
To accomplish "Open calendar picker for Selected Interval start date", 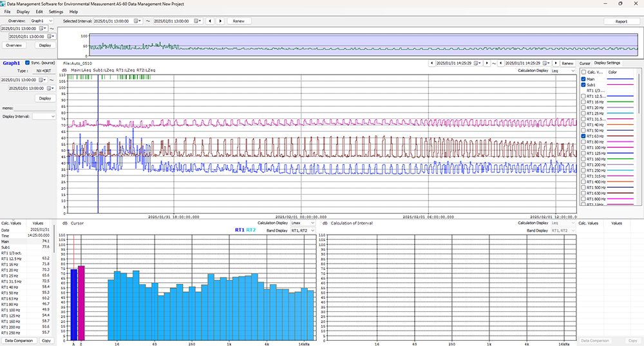I will tap(138, 21).
